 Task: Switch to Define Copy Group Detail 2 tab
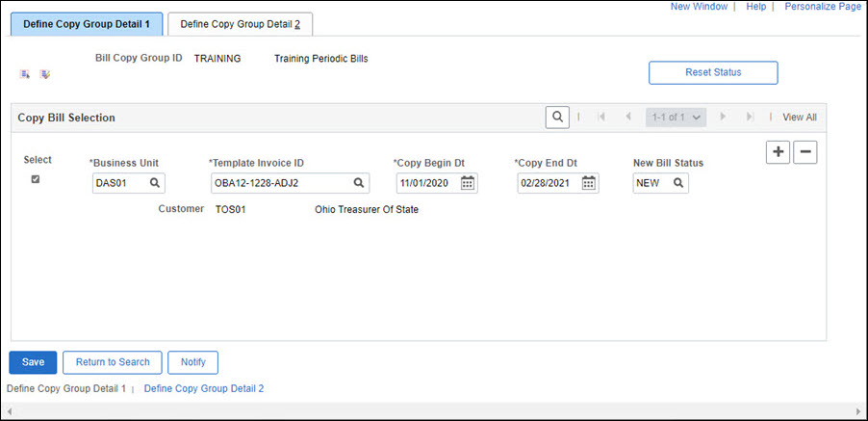coord(240,24)
